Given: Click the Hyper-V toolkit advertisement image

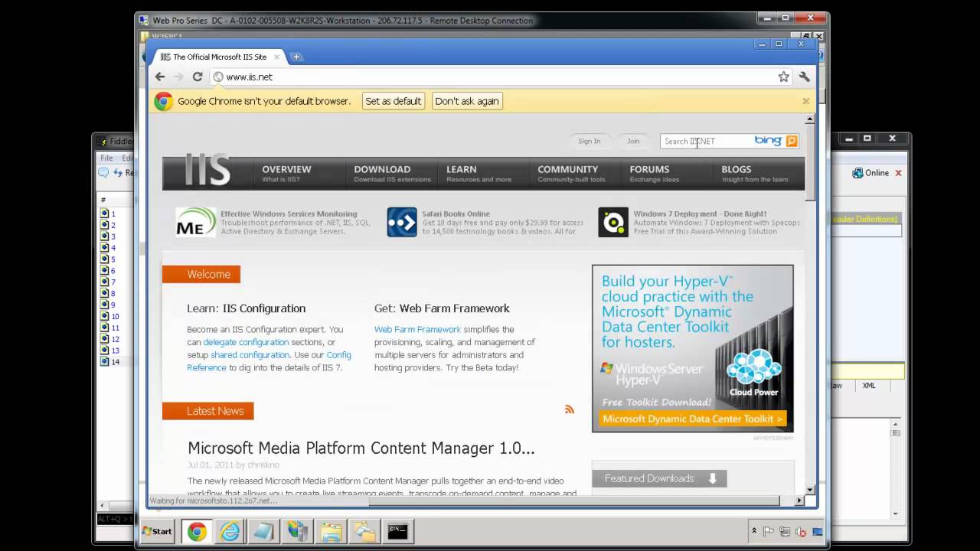Looking at the screenshot, I should point(693,348).
